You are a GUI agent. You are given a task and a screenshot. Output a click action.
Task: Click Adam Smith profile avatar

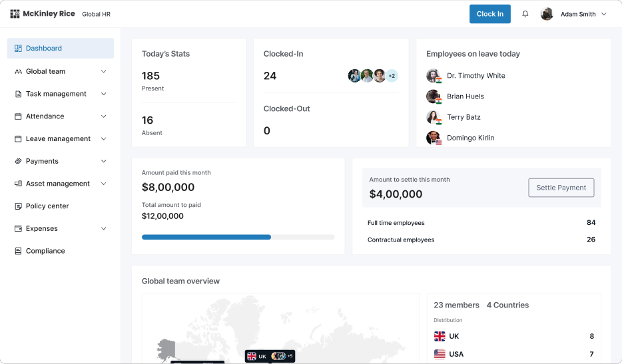[x=547, y=14]
